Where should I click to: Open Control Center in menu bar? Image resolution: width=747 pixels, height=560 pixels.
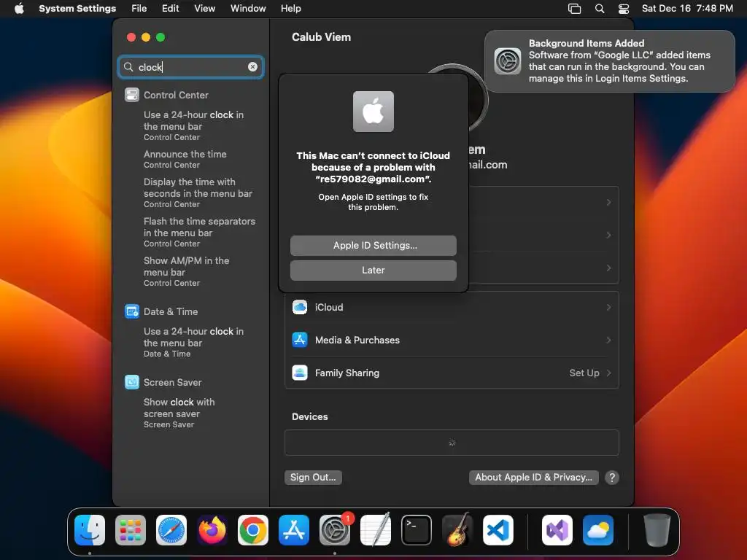click(x=624, y=9)
